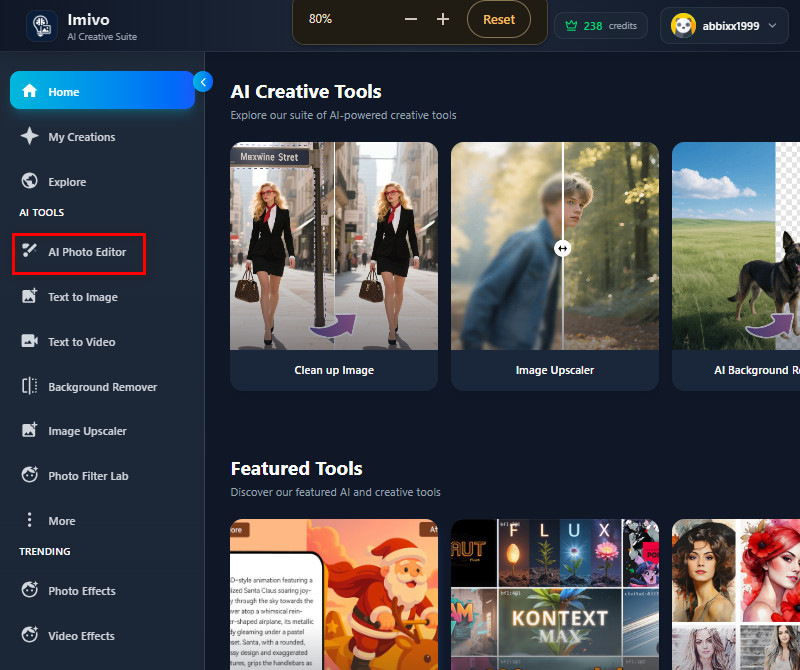Click the Image Upscaler sidebar icon
This screenshot has width=800, height=670.
point(30,430)
